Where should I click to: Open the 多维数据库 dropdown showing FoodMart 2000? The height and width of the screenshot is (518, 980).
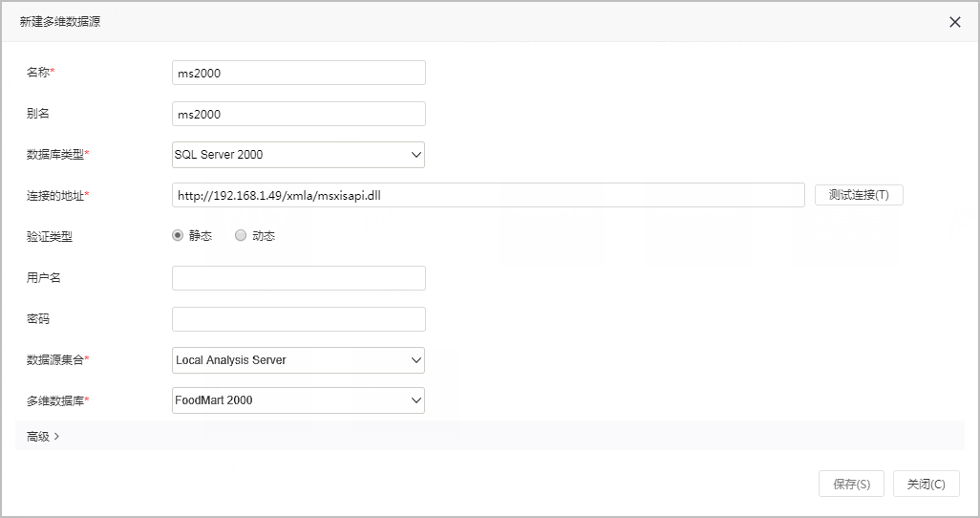pyautogui.click(x=298, y=400)
